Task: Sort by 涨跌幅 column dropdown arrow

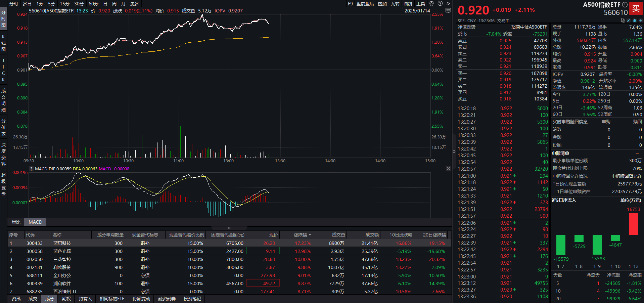Action: click(x=310, y=235)
